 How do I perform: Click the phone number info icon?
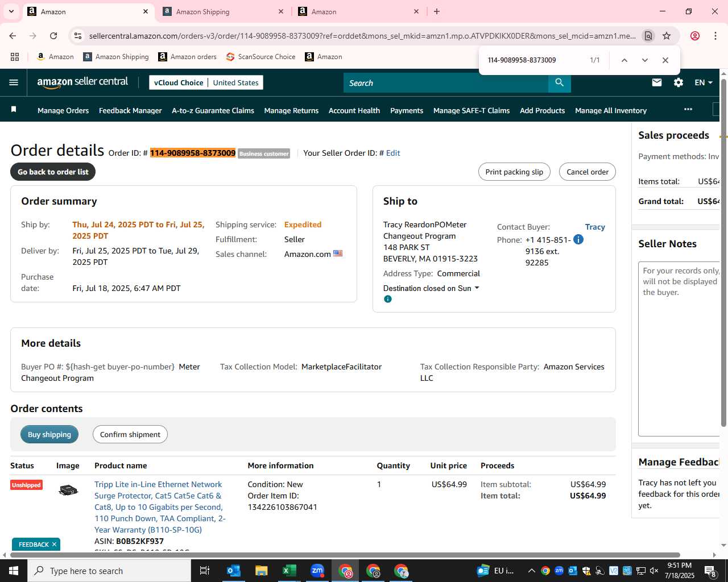coord(578,239)
